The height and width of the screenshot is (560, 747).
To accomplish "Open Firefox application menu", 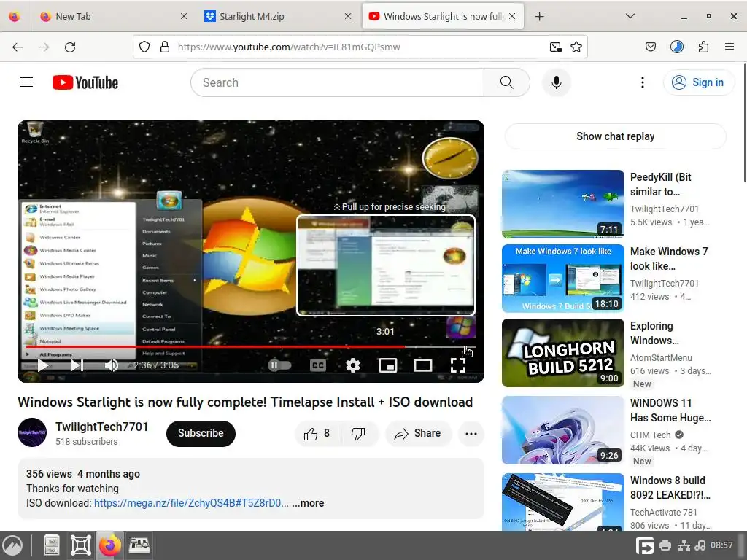I will 729,47.
